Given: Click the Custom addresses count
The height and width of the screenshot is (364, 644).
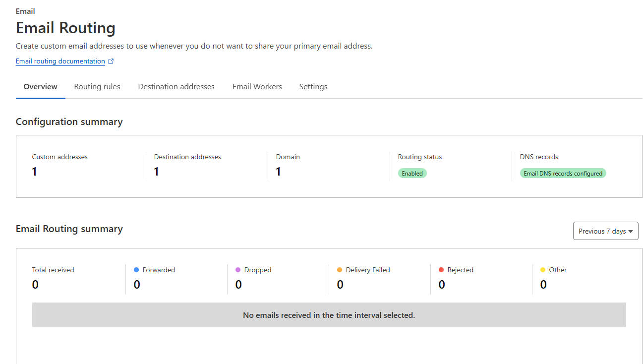Looking at the screenshot, I should (x=34, y=172).
